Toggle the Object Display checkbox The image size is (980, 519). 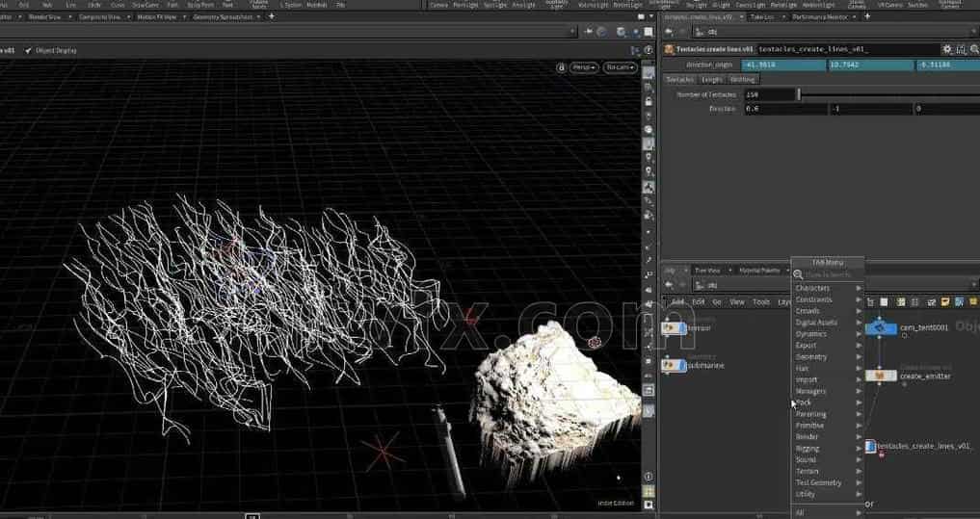click(28, 50)
